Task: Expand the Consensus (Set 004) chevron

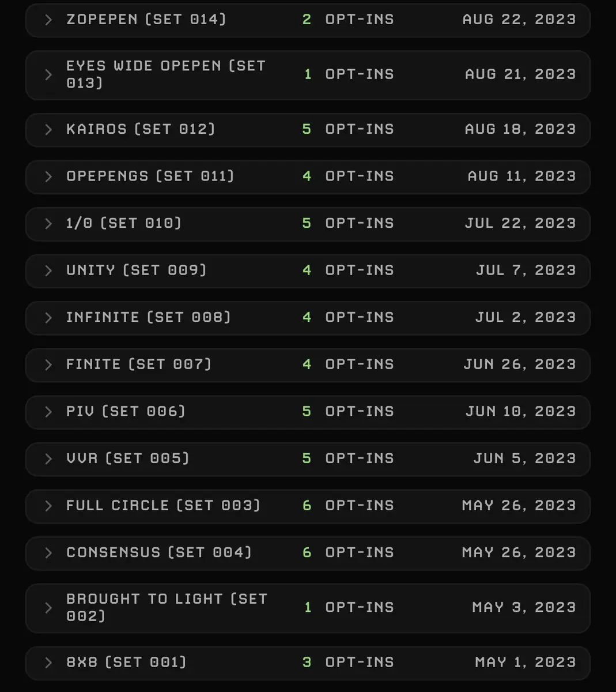Action: [48, 554]
